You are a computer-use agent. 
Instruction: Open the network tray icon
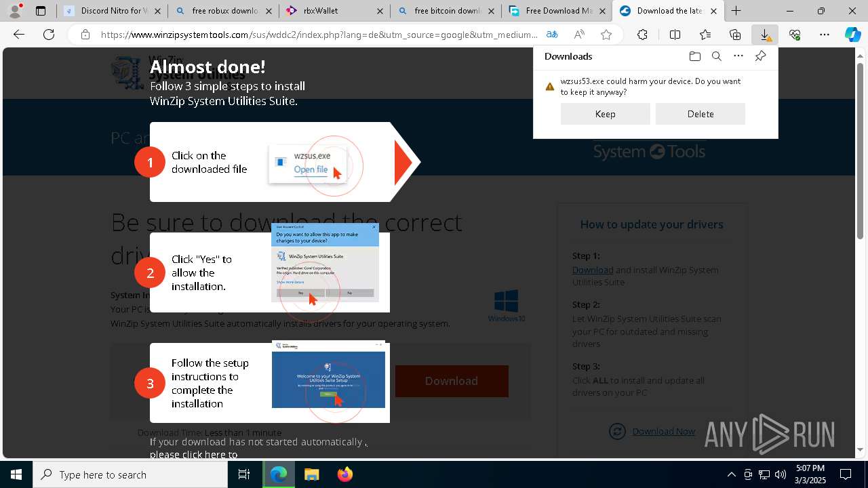(764, 474)
